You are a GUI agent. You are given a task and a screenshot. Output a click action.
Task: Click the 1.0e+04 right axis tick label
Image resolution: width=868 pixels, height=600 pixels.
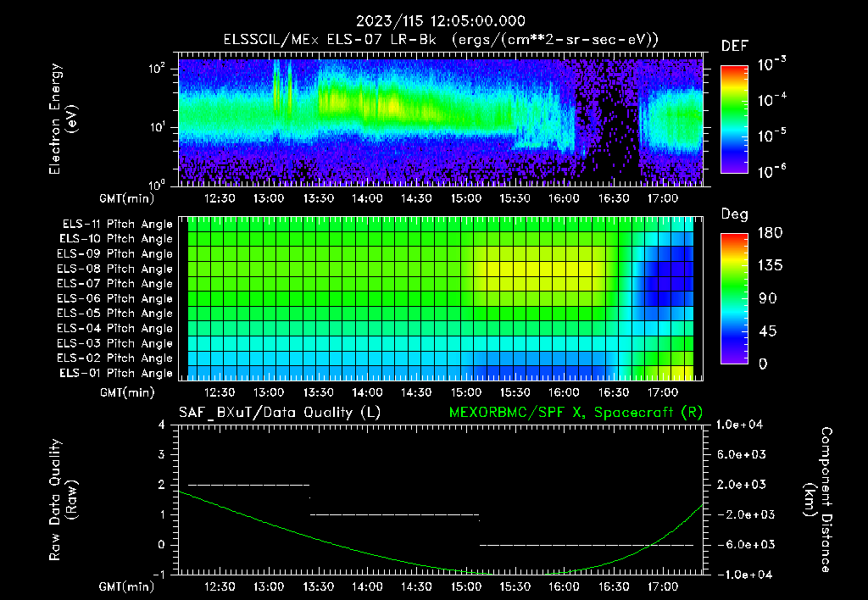[x=739, y=425]
